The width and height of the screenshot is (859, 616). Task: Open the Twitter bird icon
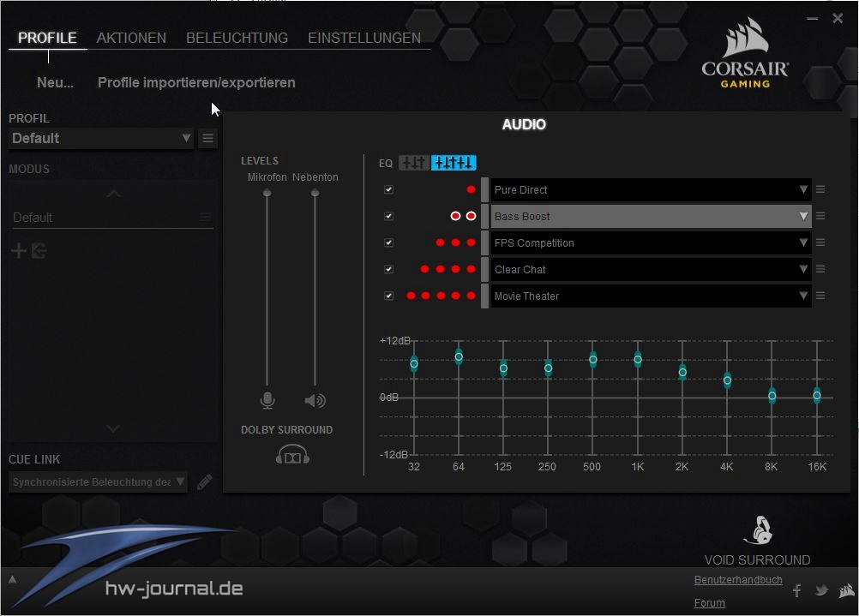(x=821, y=590)
